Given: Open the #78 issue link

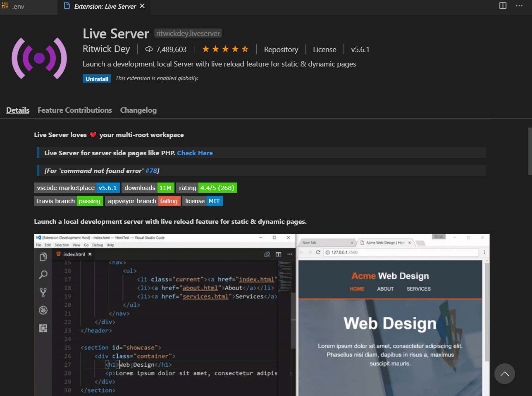Looking at the screenshot, I should (151, 171).
